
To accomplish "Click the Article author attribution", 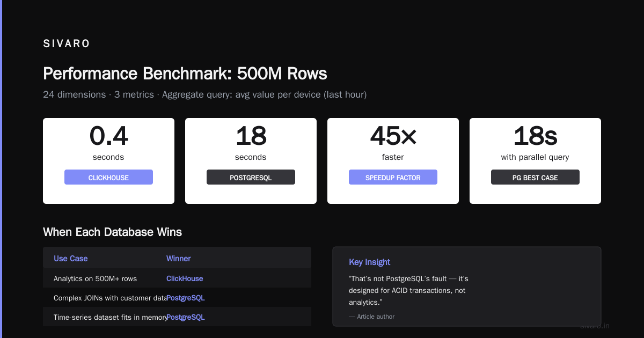I will coord(371,317).
